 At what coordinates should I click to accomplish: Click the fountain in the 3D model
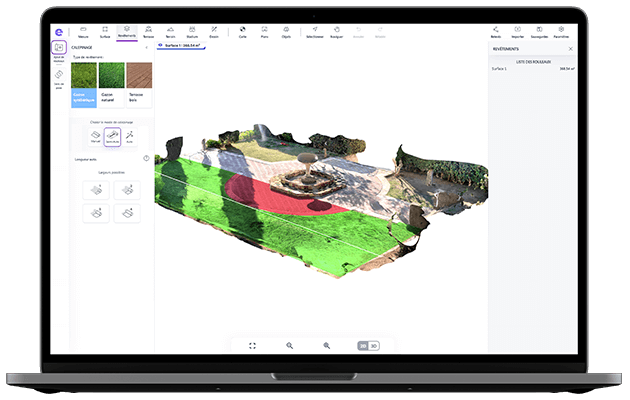(x=307, y=175)
